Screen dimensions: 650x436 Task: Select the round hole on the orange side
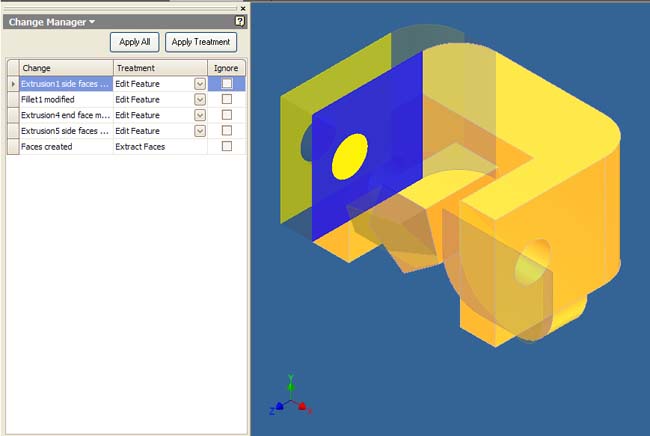coord(533,263)
